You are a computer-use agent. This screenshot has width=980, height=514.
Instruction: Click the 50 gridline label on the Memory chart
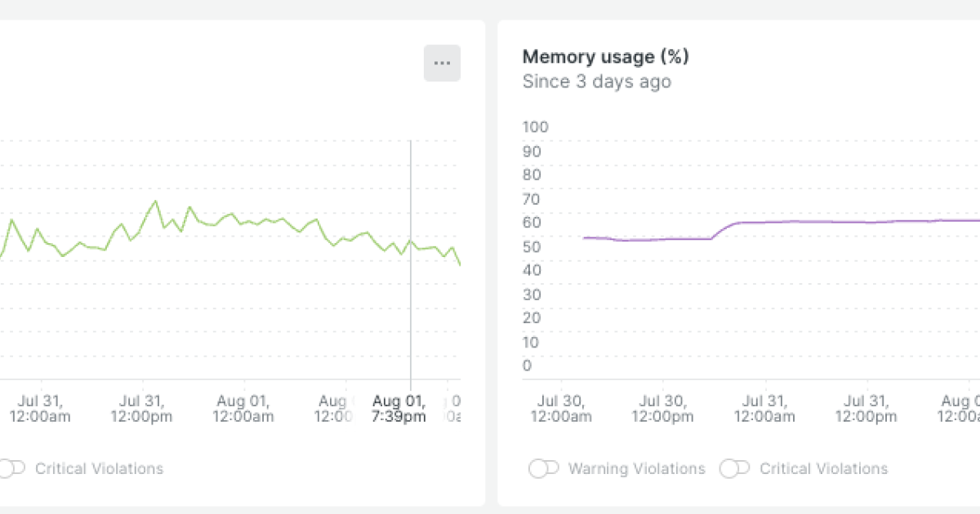point(532,246)
